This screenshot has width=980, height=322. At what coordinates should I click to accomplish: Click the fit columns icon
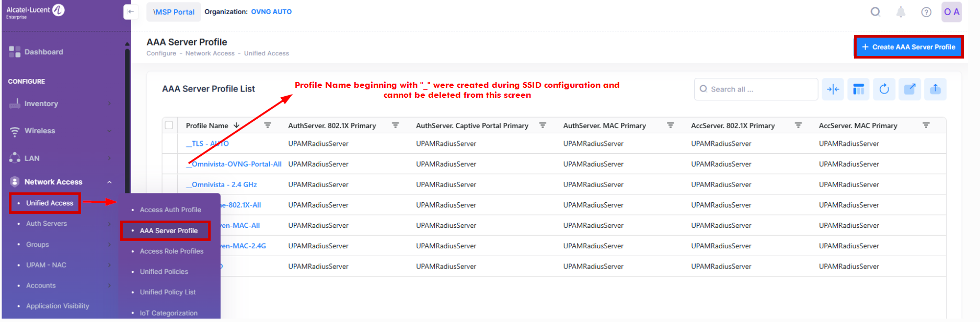(x=833, y=89)
